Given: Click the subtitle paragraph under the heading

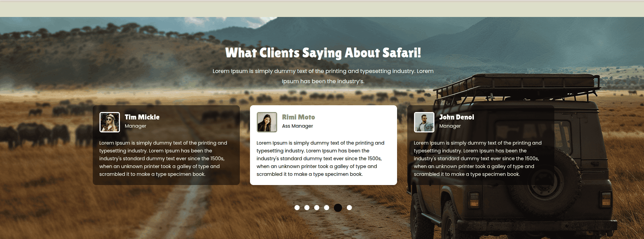Looking at the screenshot, I should [323, 76].
